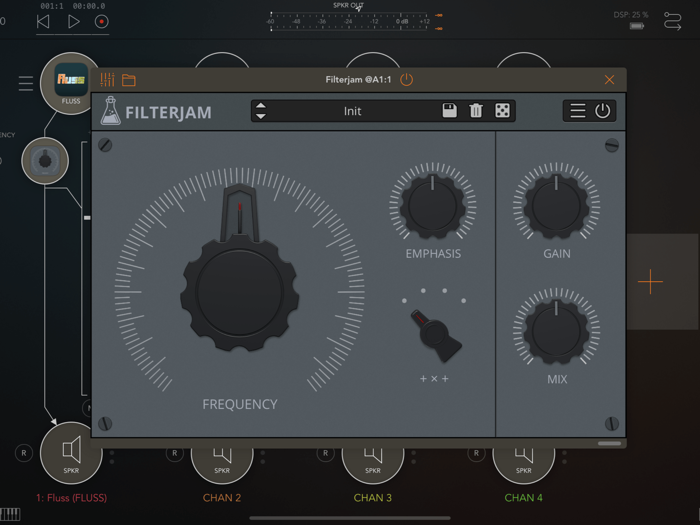Click the channel 1 volume fader handle

pos(87,217)
